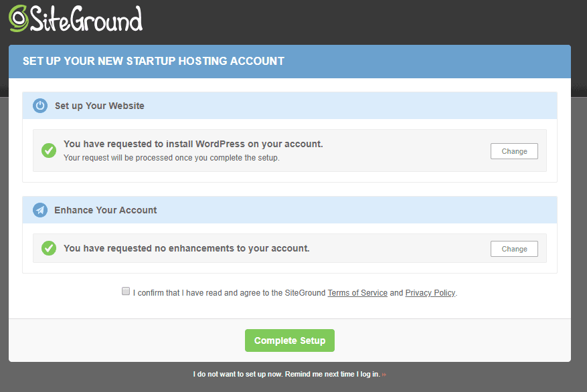The width and height of the screenshot is (587, 392).
Task: Click the Complete Setup button
Action: (290, 340)
